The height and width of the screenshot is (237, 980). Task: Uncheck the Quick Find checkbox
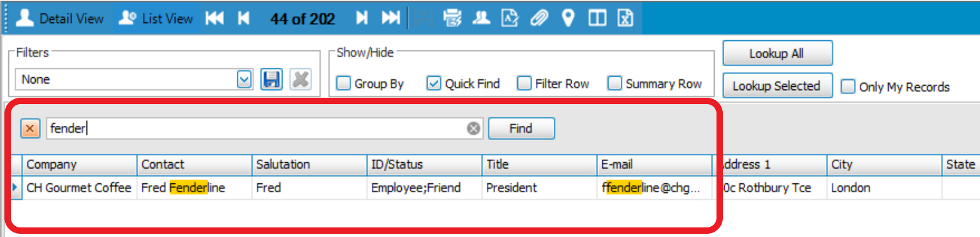pos(434,84)
